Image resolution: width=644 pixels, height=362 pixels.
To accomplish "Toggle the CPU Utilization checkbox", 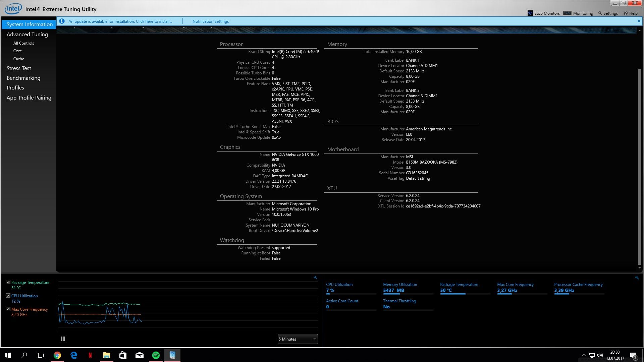I will 8,296.
